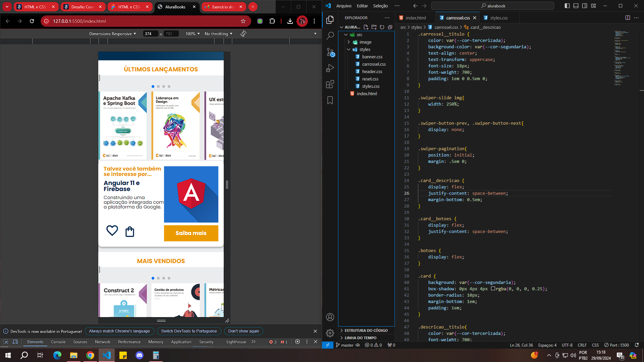
Task: Open Seleção menu in VS Code
Action: click(380, 6)
